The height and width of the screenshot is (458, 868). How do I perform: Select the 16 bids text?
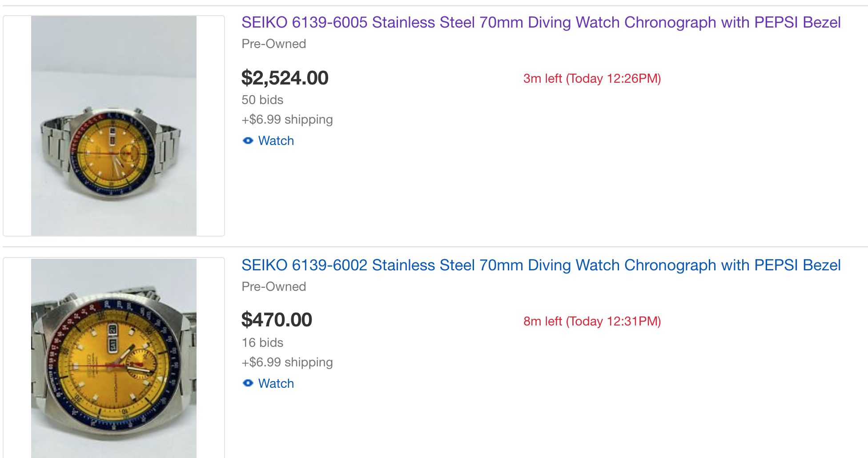pos(262,343)
